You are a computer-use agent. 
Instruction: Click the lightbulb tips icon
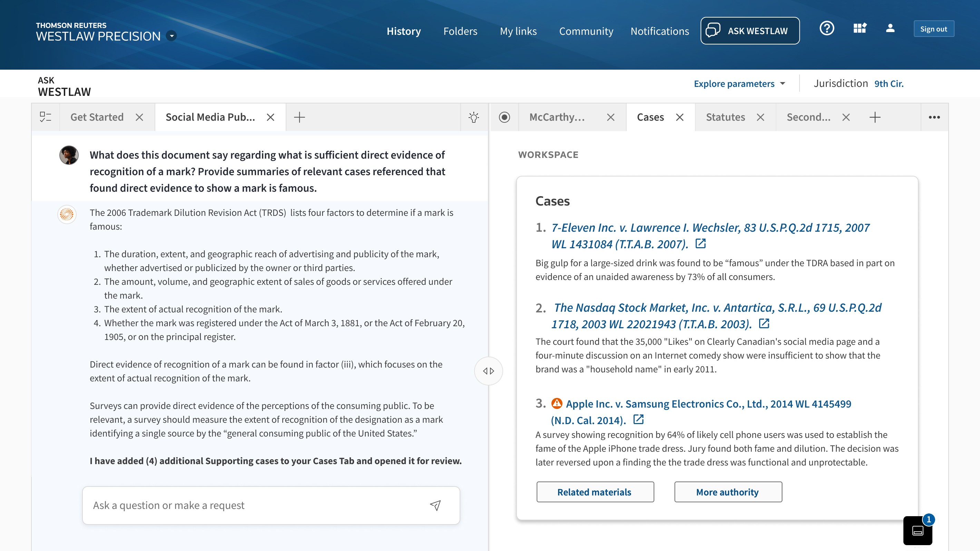coord(474,117)
